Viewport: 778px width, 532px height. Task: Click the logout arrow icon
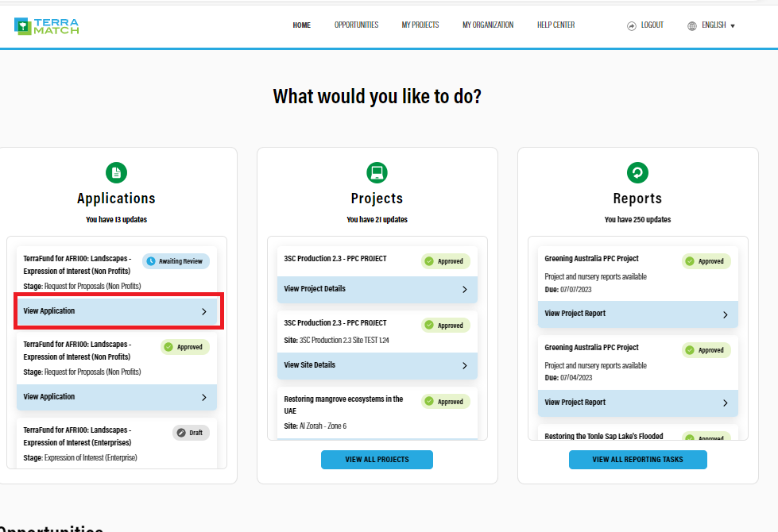tap(632, 25)
